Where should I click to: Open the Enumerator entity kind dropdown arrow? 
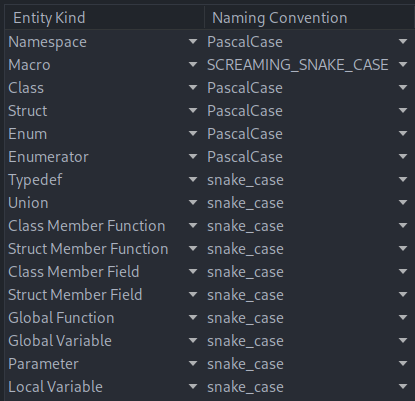click(x=193, y=157)
